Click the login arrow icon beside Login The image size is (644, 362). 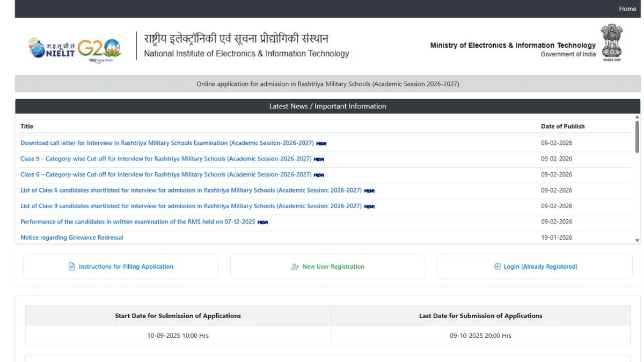[x=496, y=267]
